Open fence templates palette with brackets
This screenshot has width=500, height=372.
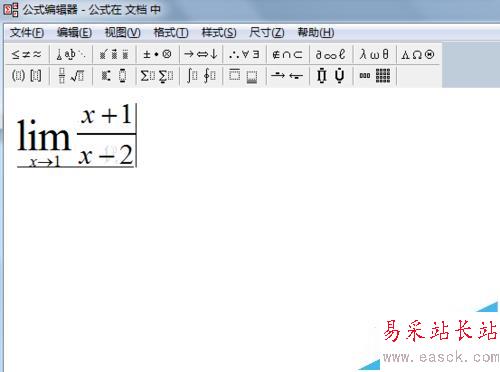(27, 76)
